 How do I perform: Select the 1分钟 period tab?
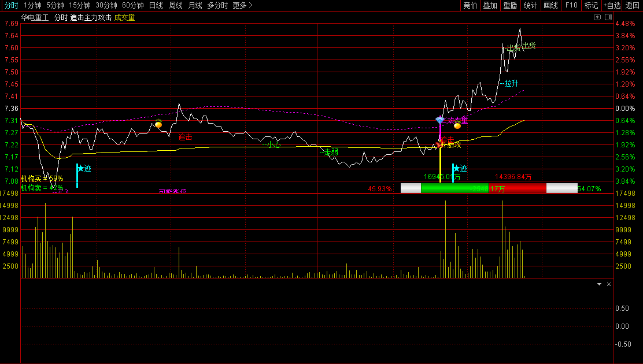click(x=32, y=5)
